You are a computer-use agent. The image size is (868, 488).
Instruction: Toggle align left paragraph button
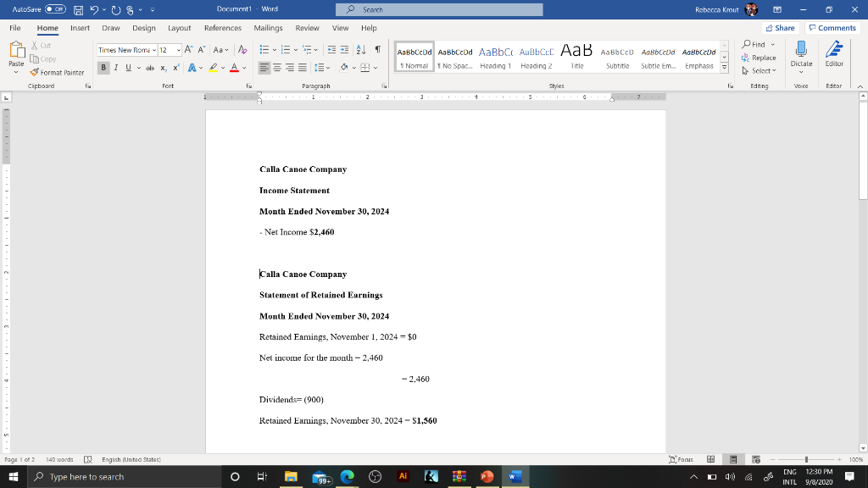coord(264,68)
